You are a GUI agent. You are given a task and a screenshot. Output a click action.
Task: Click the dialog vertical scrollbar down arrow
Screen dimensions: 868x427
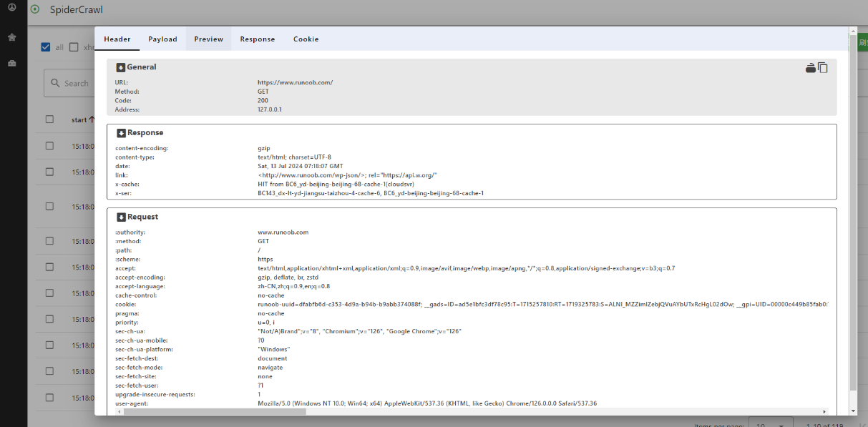click(x=852, y=411)
